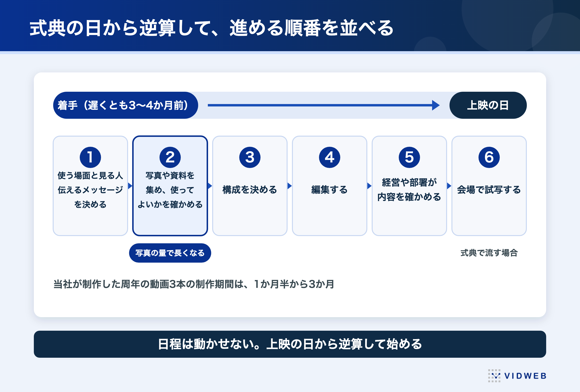Click the number 3 circle badge
This screenshot has width=580, height=392.
point(250,157)
